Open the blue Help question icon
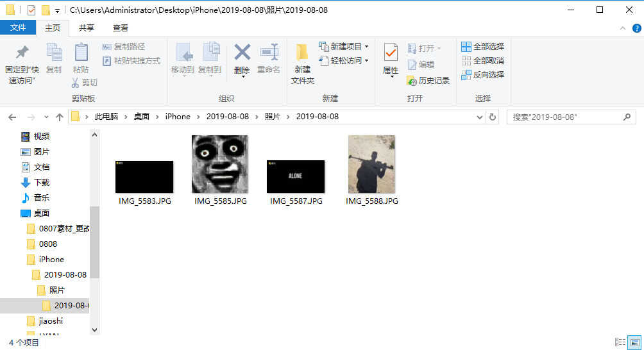The width and height of the screenshot is (644, 350). [636, 28]
